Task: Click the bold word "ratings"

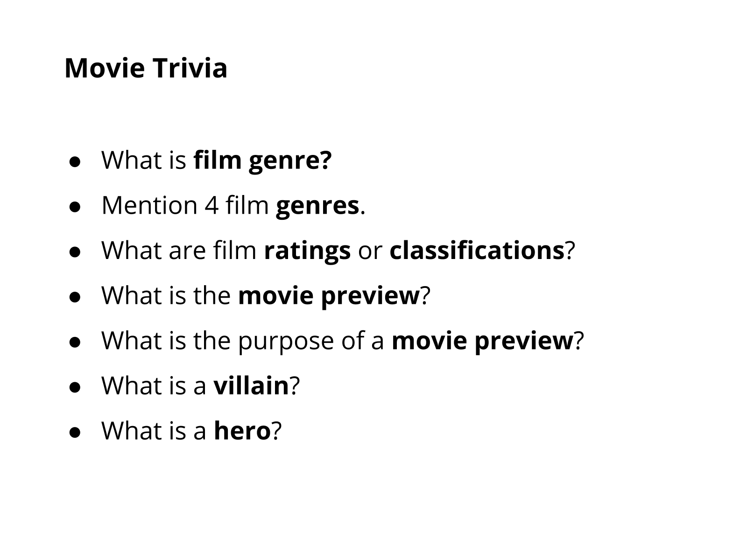Action: point(307,251)
